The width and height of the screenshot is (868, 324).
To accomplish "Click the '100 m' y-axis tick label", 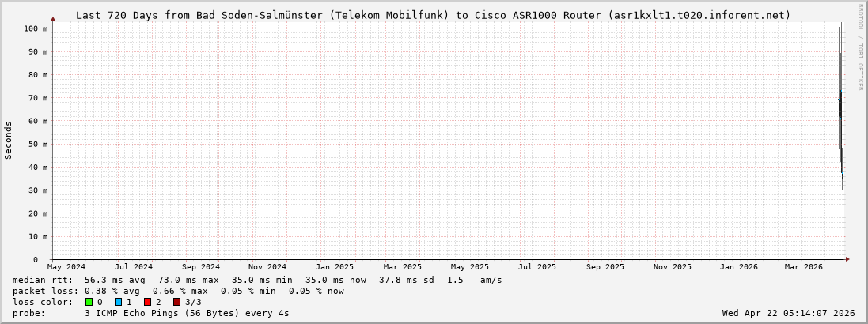I will (x=35, y=28).
